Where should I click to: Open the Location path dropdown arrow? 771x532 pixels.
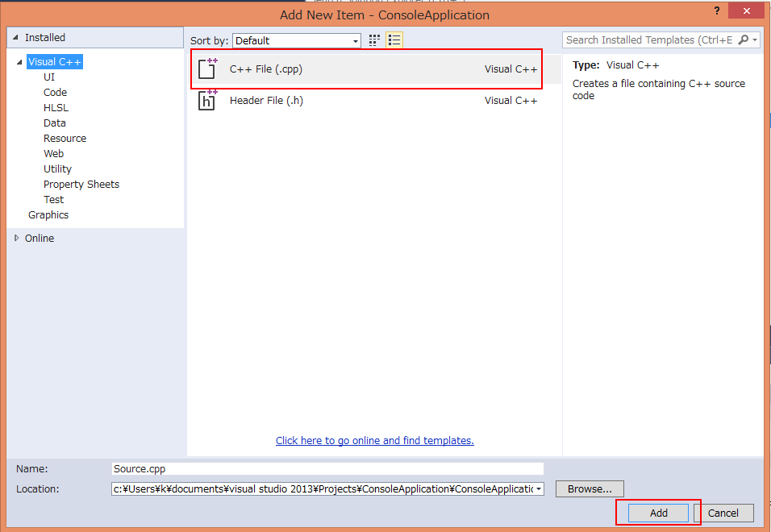click(539, 488)
